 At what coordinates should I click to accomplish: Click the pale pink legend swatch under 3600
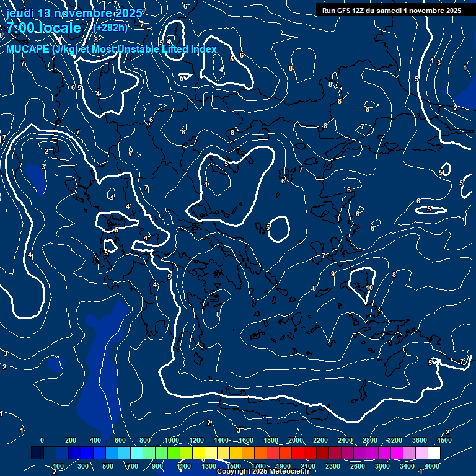(421, 452)
